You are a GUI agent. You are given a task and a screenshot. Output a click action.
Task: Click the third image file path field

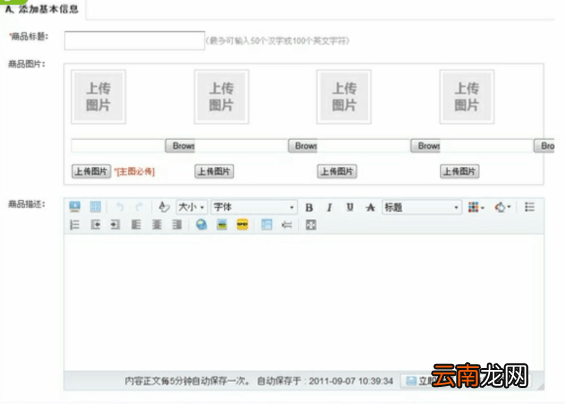[364, 146]
